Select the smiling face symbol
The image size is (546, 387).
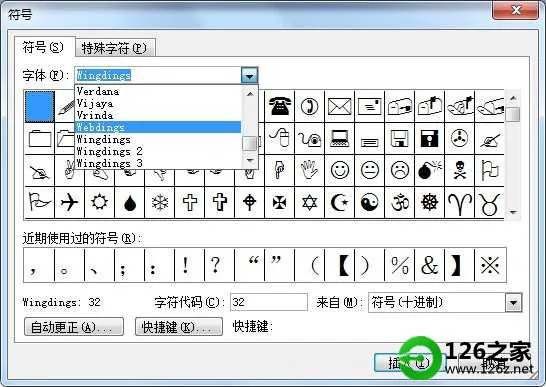(340, 170)
